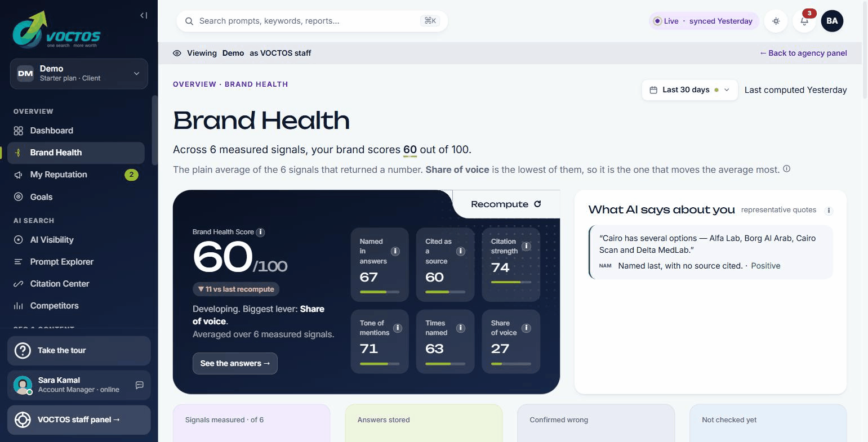The height and width of the screenshot is (442, 868).
Task: Open notifications bell
Action: pos(804,21)
